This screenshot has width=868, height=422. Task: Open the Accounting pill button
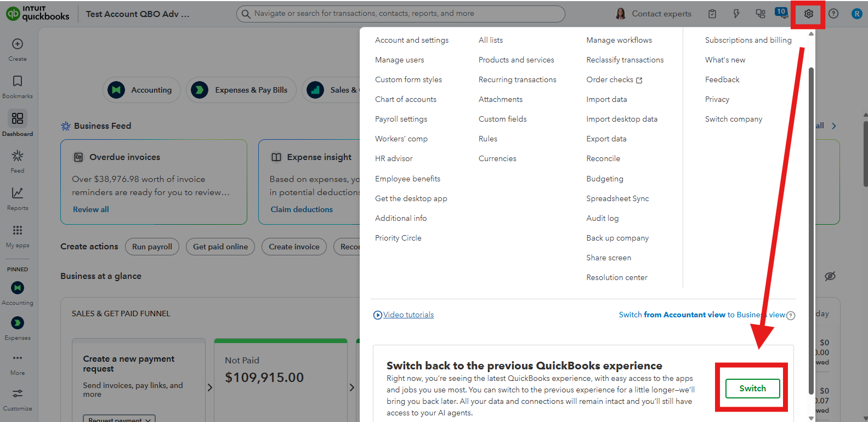pos(142,90)
